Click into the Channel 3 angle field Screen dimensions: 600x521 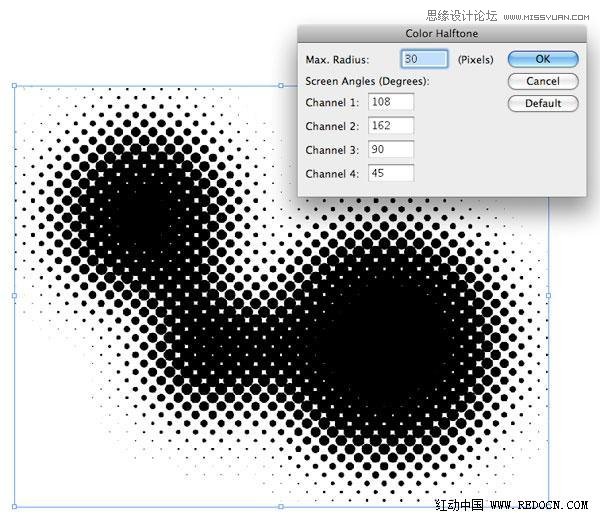(x=391, y=150)
